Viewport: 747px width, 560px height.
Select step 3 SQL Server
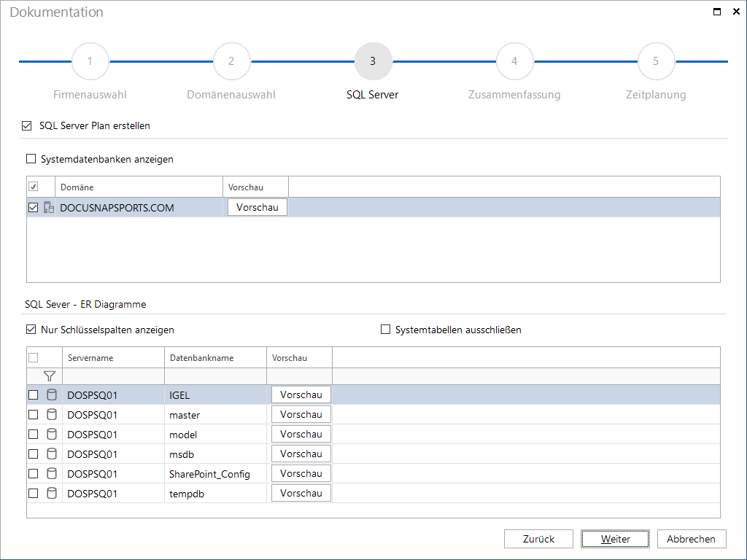point(373,61)
